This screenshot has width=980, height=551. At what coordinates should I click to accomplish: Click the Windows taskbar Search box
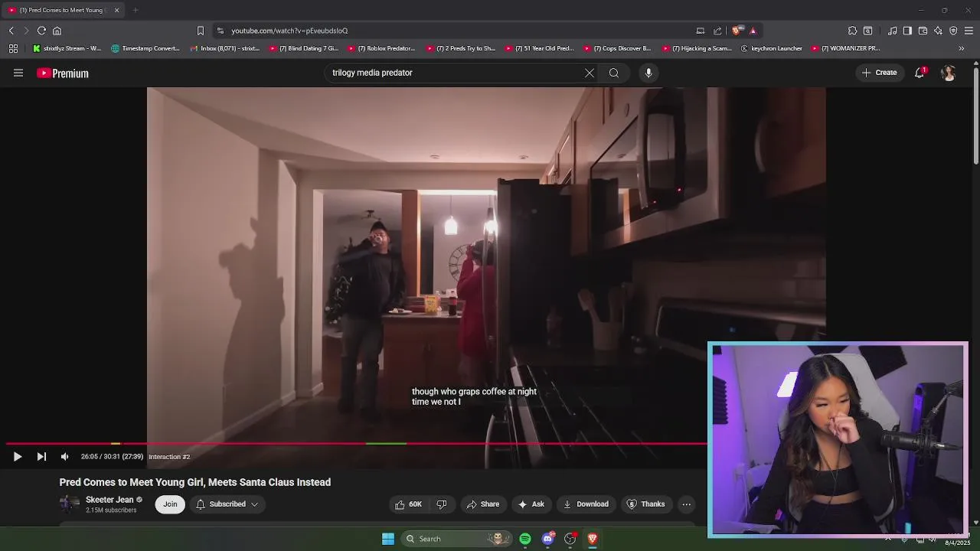pyautogui.click(x=458, y=539)
